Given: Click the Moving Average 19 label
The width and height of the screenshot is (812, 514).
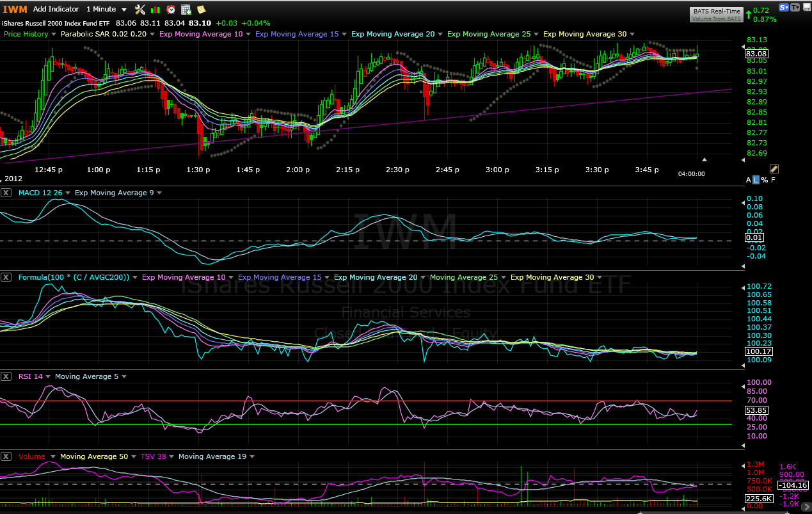Looking at the screenshot, I should pyautogui.click(x=212, y=456).
